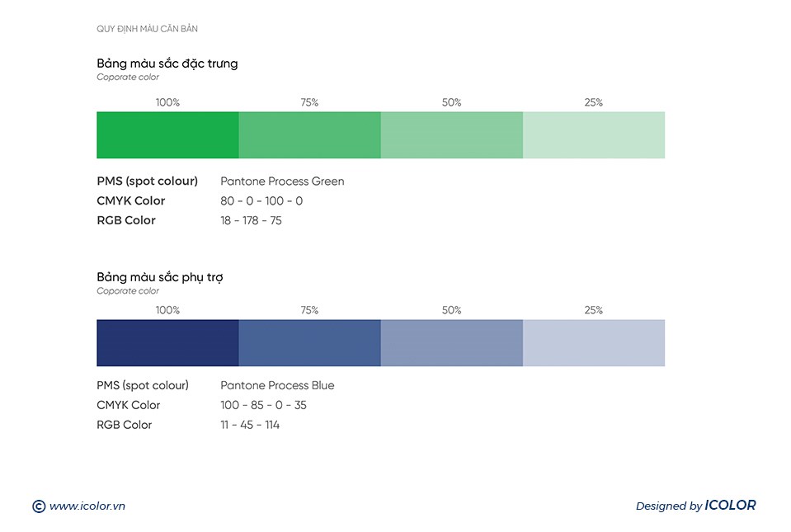Pick the 75% blue tint swatch
The height and width of the screenshot is (532, 791).
(309, 342)
